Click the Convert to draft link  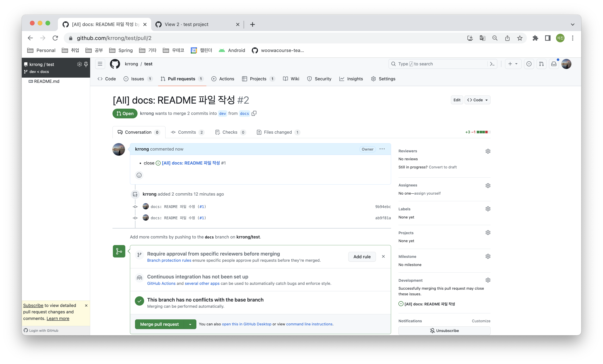coord(443,167)
